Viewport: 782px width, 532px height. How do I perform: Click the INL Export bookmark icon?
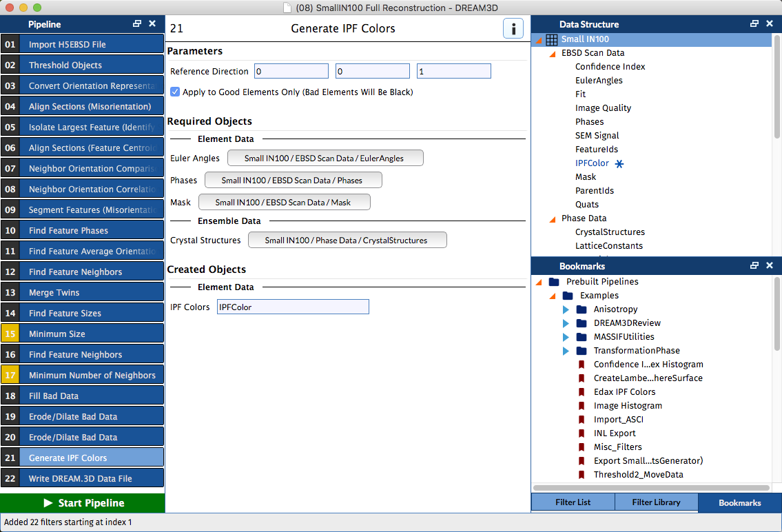coord(582,433)
